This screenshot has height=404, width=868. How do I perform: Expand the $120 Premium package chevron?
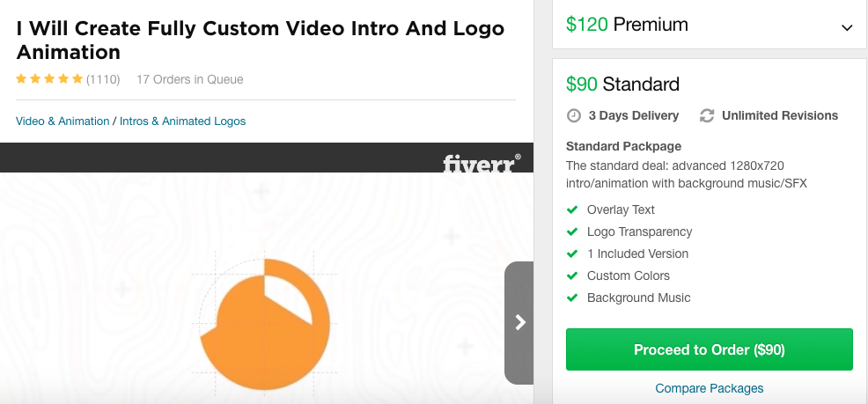[847, 27]
